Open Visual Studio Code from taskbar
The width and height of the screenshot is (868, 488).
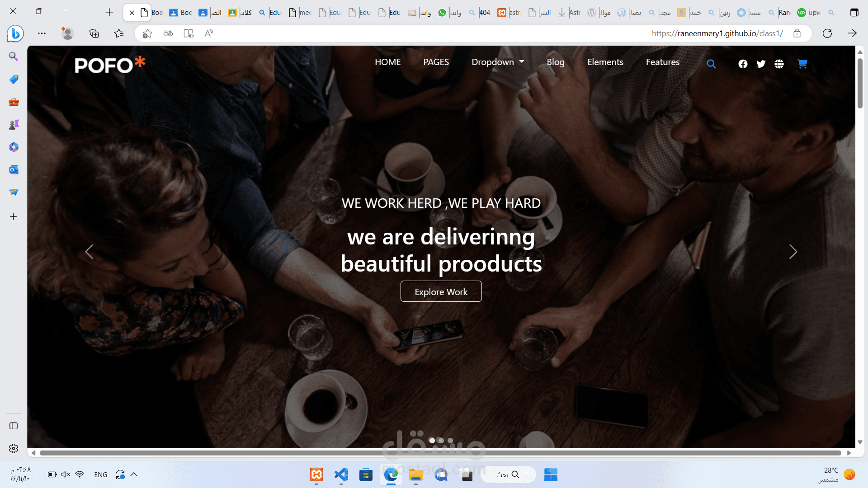click(x=341, y=474)
